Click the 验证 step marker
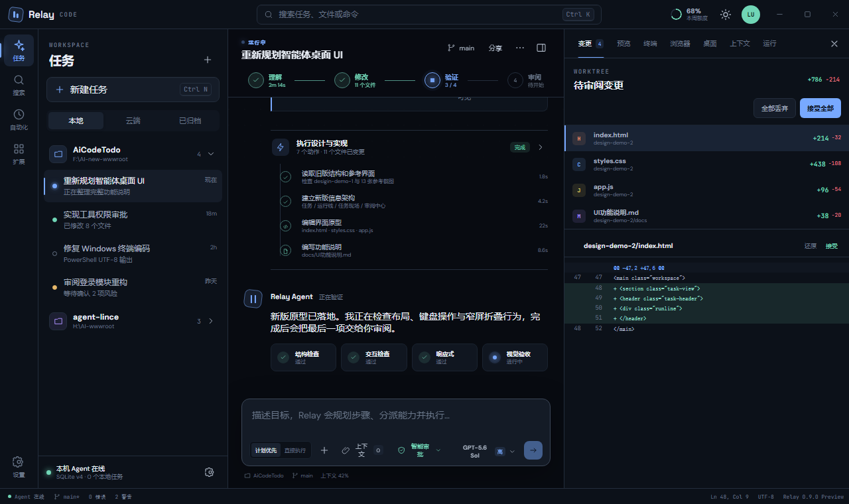The height and width of the screenshot is (504, 849). coord(432,80)
